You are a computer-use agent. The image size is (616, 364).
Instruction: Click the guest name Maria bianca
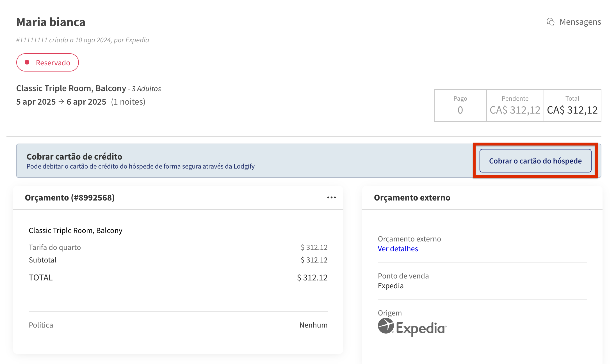(x=51, y=22)
